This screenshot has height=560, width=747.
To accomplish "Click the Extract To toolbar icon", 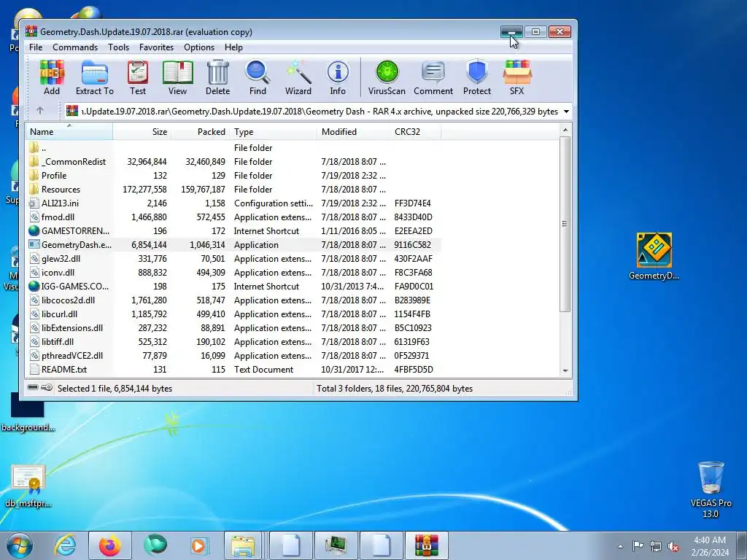I will (x=94, y=77).
